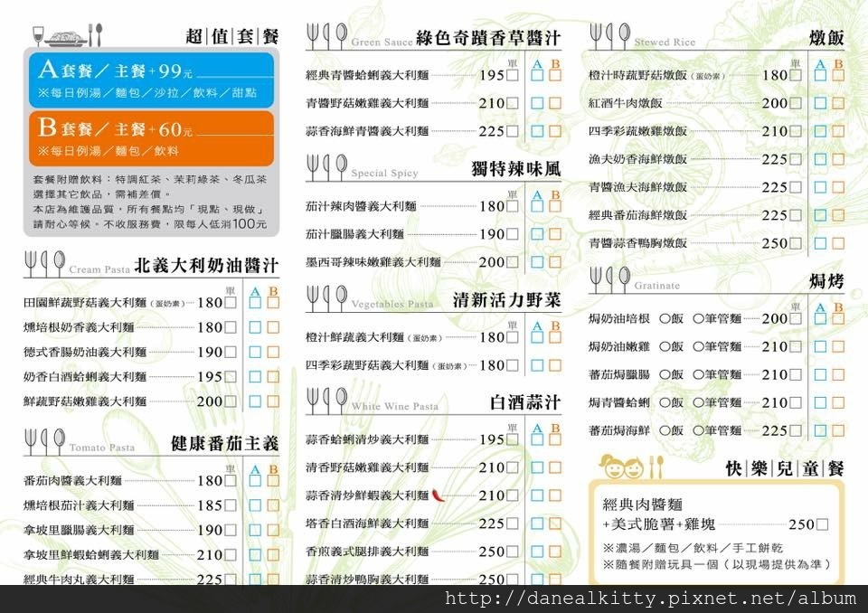Click the 綠色奇蹟香草醬汁 section title

tap(488, 38)
